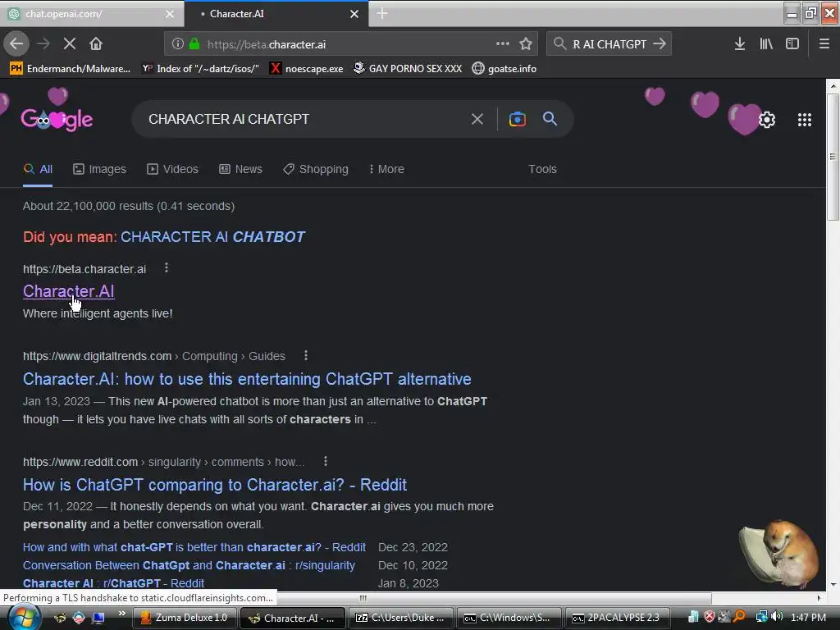This screenshot has height=630, width=840.
Task: Select the All results tab
Action: [38, 169]
